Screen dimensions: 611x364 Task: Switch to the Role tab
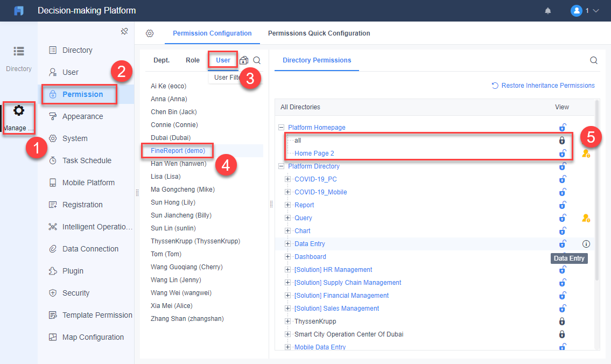tap(193, 60)
